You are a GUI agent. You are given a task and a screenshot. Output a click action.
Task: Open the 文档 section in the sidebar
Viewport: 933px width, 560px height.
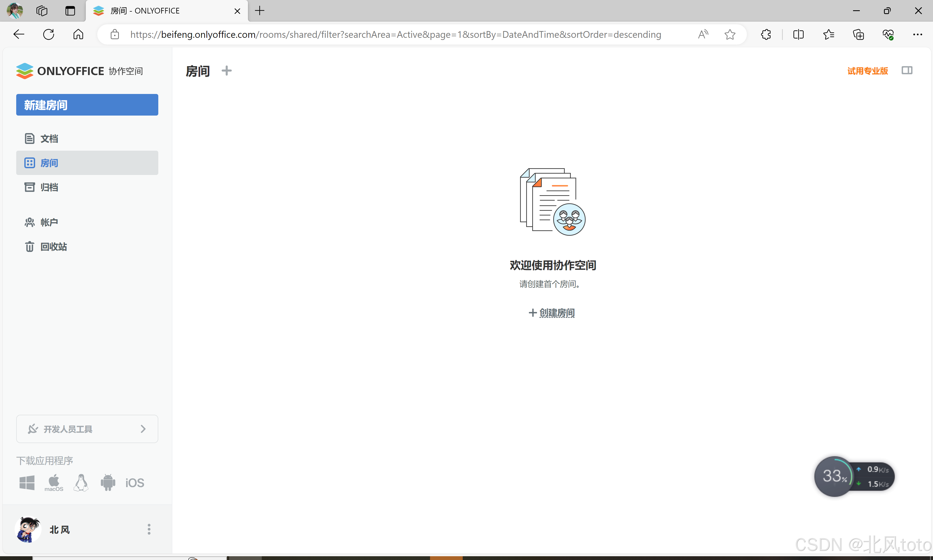pyautogui.click(x=49, y=138)
